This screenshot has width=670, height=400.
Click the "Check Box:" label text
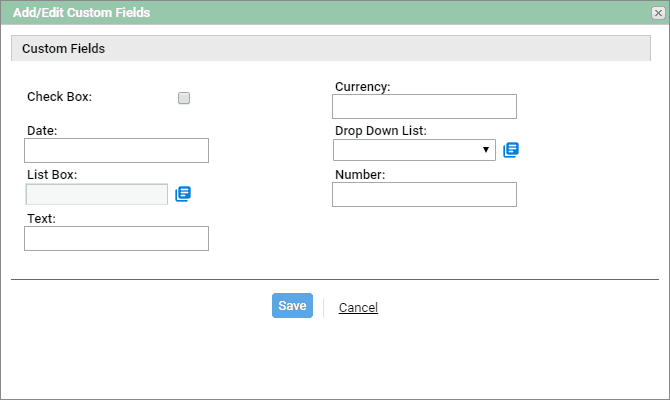[59, 97]
